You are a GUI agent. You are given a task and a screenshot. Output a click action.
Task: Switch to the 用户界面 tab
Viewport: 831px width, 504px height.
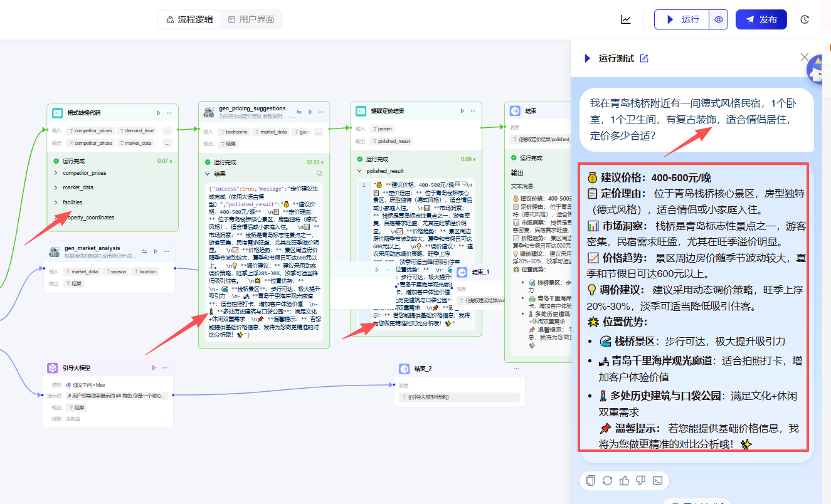point(251,19)
